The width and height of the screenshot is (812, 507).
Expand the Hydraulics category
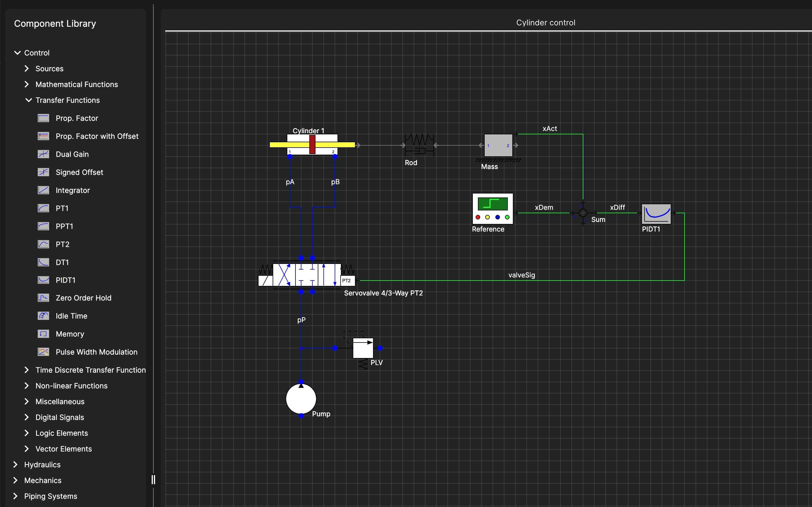[x=16, y=464]
